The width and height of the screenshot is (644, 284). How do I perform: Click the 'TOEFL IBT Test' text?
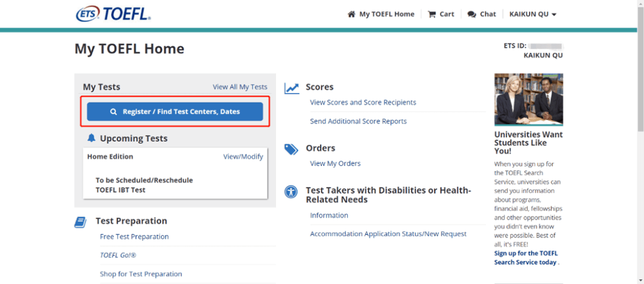pyautogui.click(x=120, y=190)
